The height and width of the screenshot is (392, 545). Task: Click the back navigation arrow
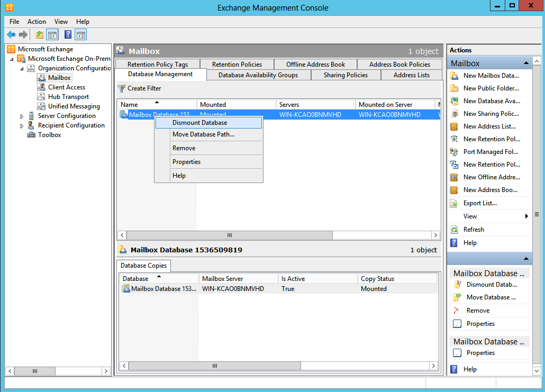tap(11, 34)
